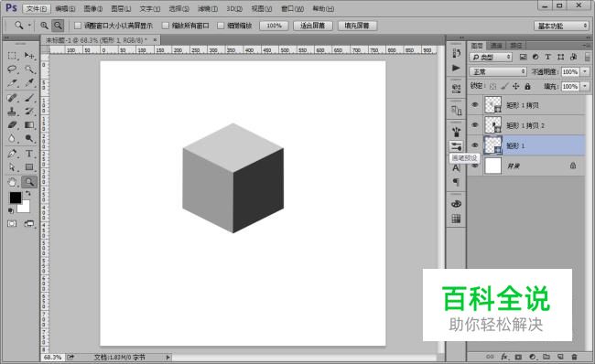Switch to the Channels panel tab
Image resolution: width=595 pixels, height=364 pixels.
click(x=496, y=46)
